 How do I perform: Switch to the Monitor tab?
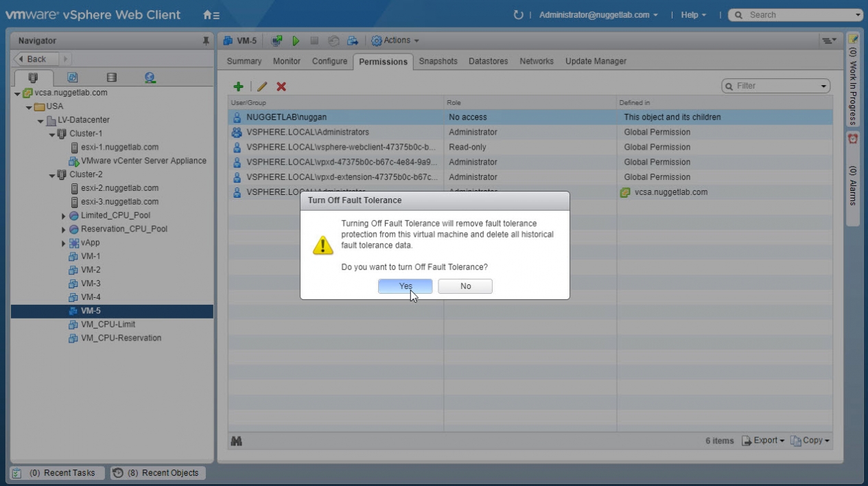tap(286, 61)
